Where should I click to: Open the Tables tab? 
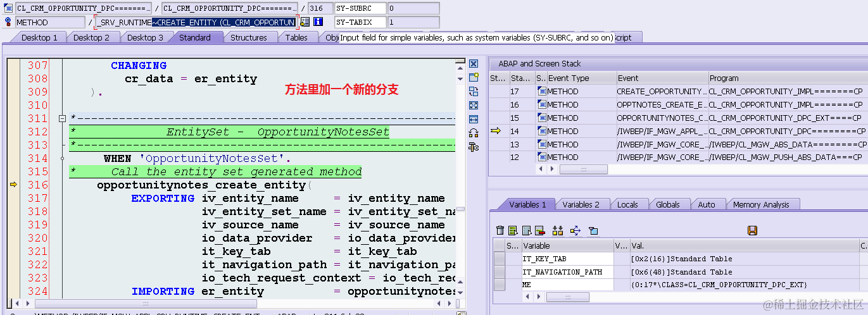pos(296,37)
